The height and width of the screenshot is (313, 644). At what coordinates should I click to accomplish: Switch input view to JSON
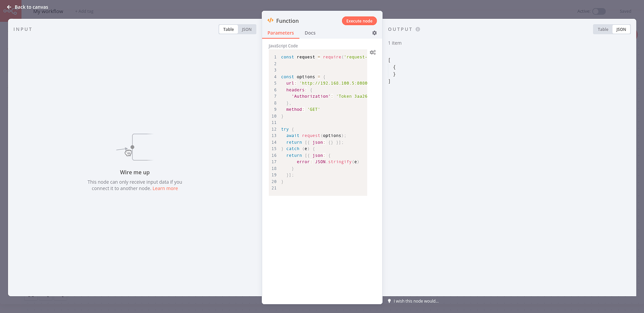pos(246,29)
